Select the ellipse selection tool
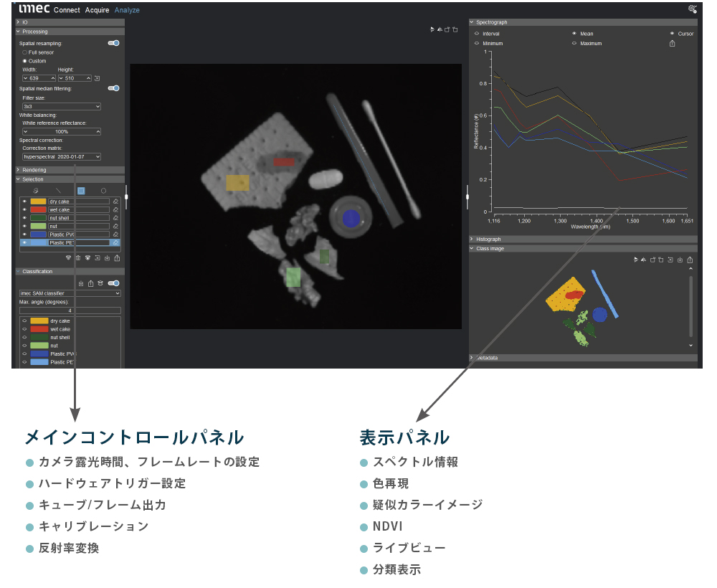The width and height of the screenshot is (717, 588). pos(103,191)
